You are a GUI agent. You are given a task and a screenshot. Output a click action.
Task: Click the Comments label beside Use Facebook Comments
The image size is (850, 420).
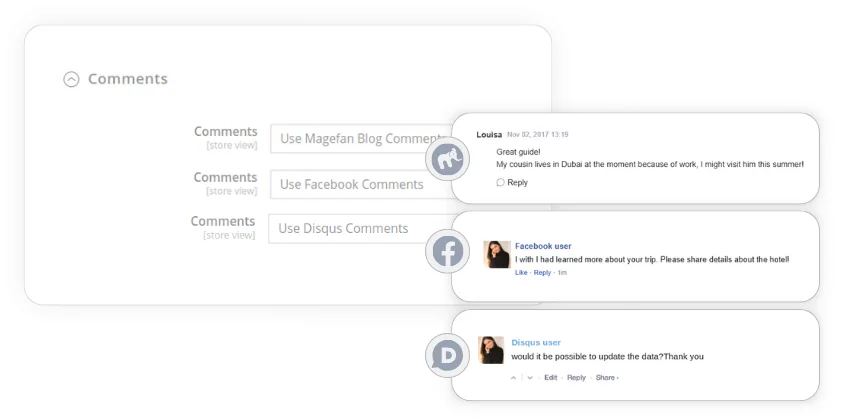(x=226, y=178)
